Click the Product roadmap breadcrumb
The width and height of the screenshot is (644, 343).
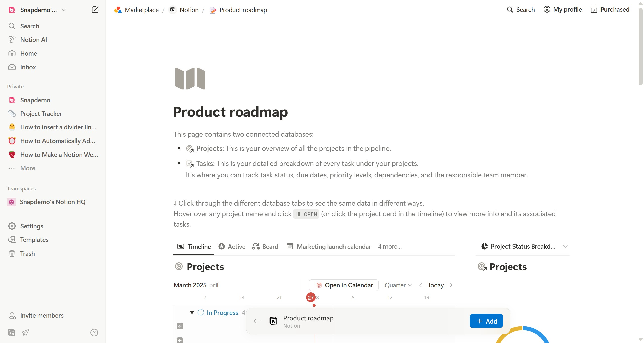(x=238, y=10)
